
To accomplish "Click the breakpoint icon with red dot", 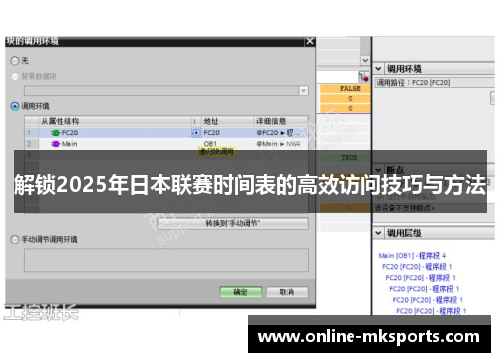I will [363, 77].
